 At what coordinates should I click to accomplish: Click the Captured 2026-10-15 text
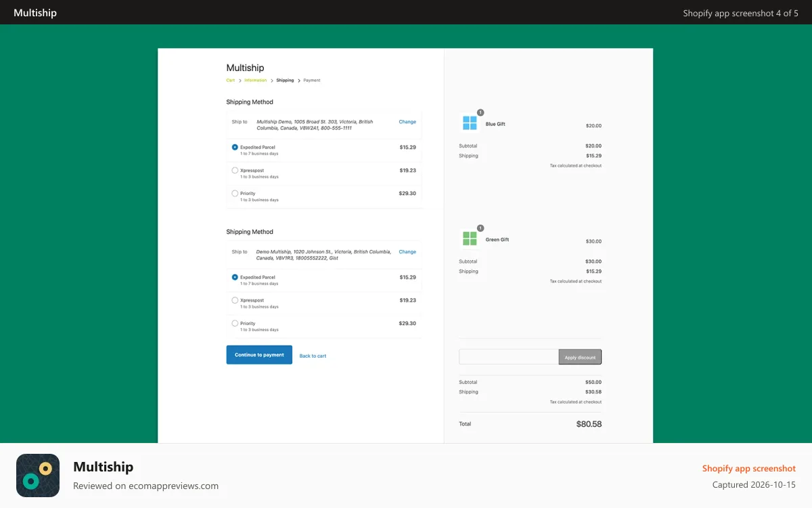click(x=754, y=485)
